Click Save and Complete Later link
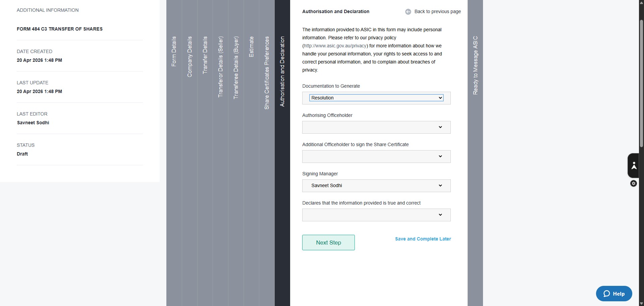 coord(423,239)
